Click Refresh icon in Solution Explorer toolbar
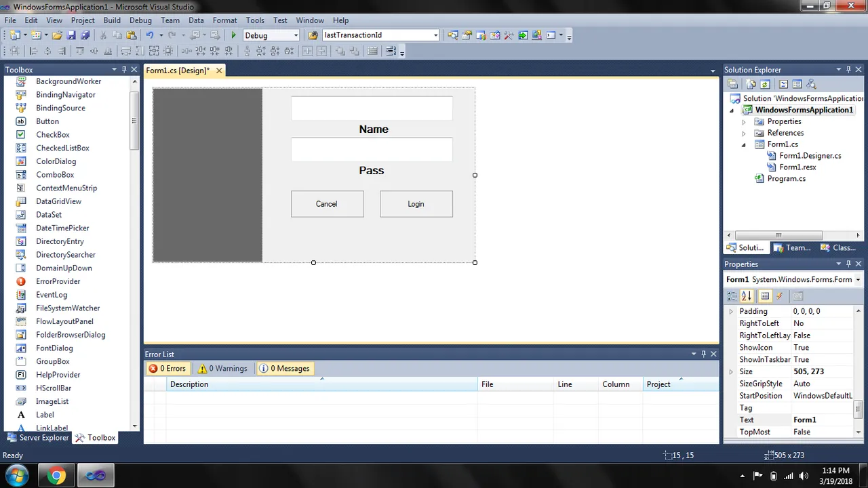 pyautogui.click(x=765, y=85)
